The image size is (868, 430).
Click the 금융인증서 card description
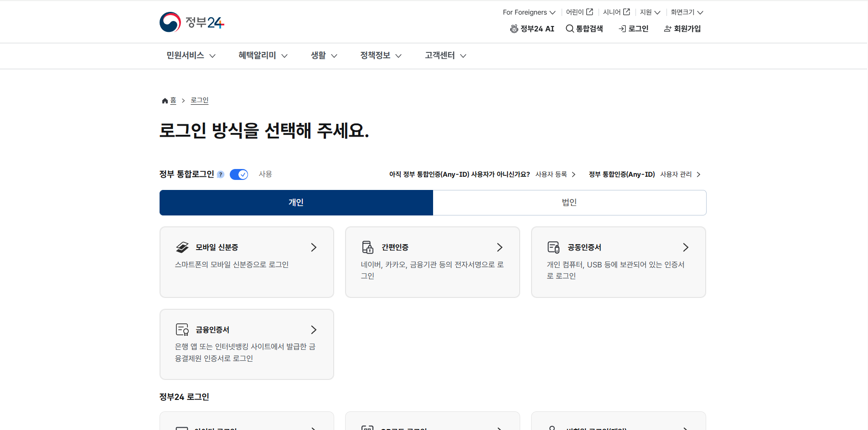(245, 353)
